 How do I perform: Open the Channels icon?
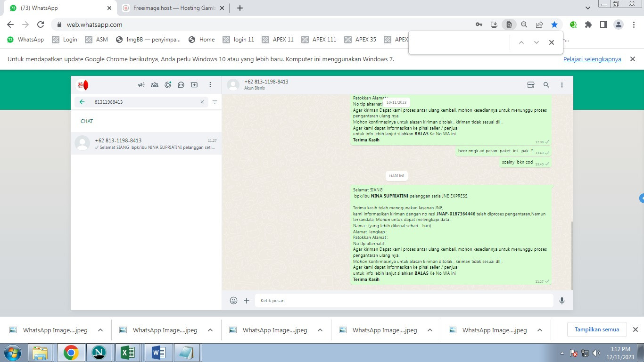(x=181, y=85)
